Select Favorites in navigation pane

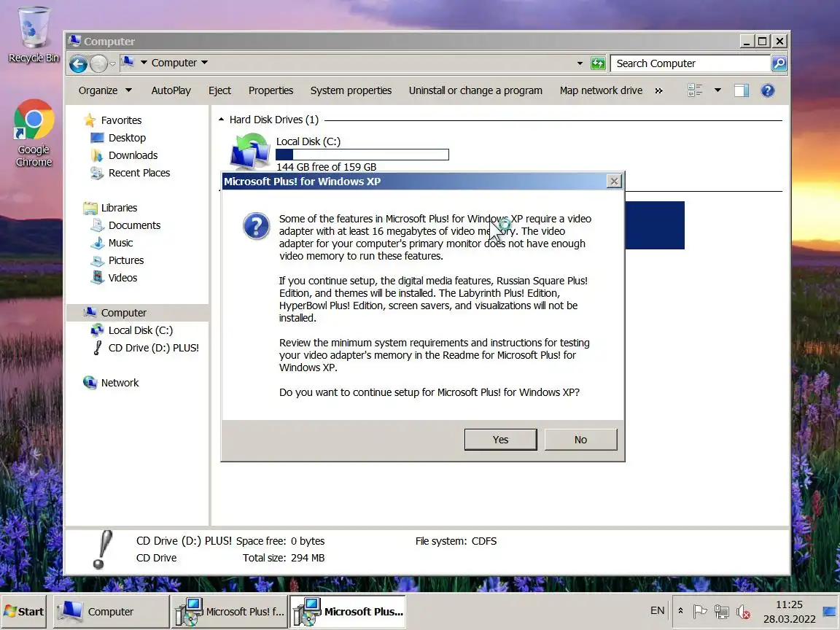pyautogui.click(x=121, y=120)
